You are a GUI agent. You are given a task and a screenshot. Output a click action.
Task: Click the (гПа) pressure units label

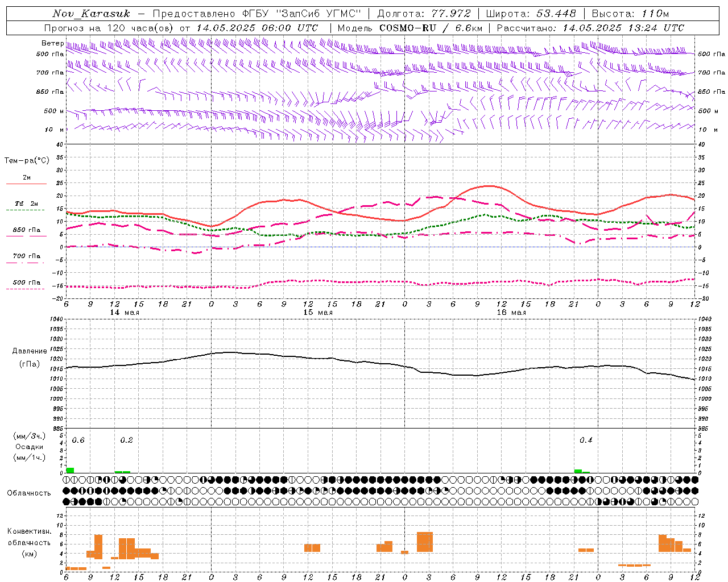click(x=29, y=364)
